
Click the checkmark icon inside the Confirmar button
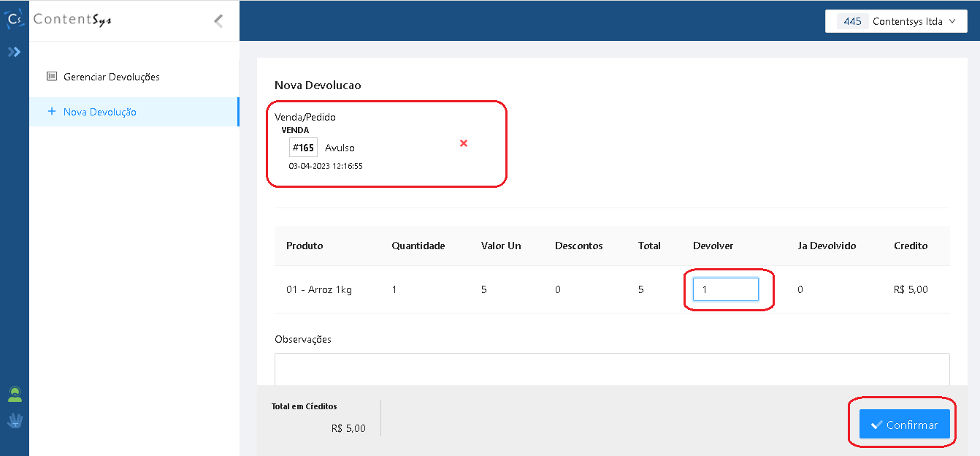pyautogui.click(x=876, y=425)
